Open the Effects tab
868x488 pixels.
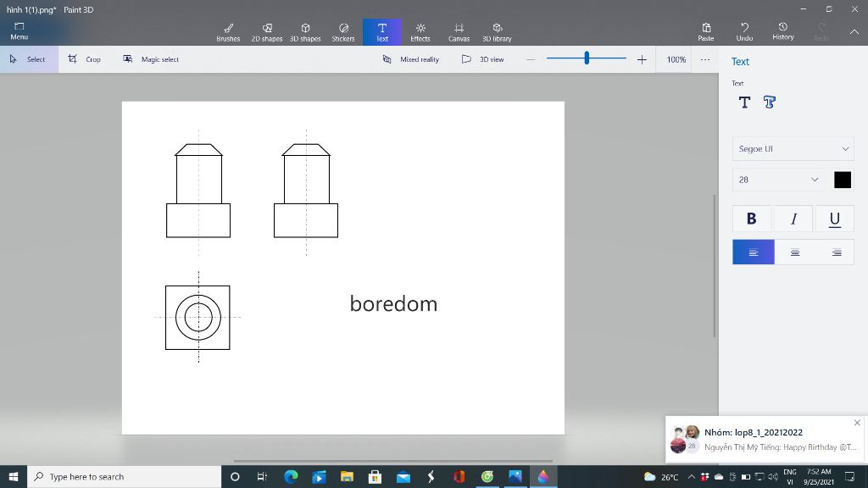point(420,32)
